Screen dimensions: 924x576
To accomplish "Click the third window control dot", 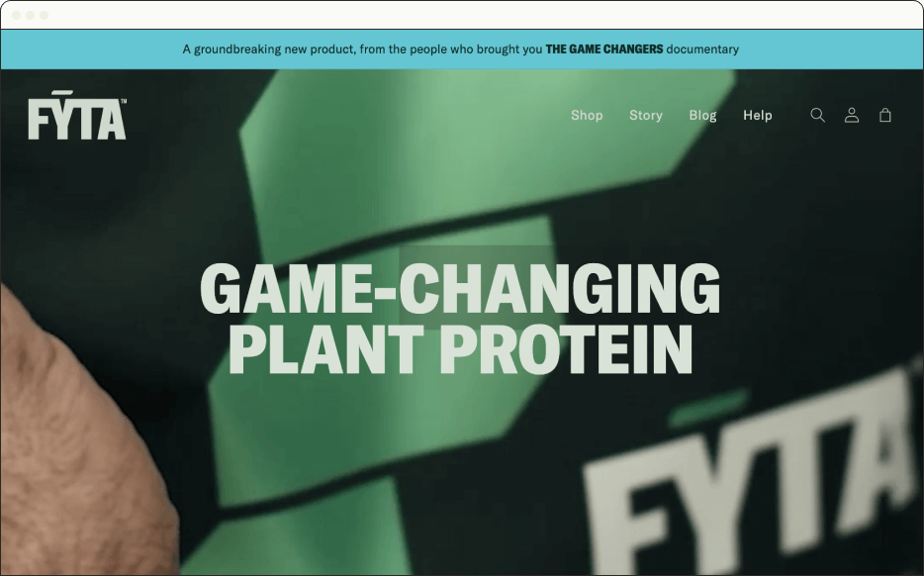I will pyautogui.click(x=45, y=15).
